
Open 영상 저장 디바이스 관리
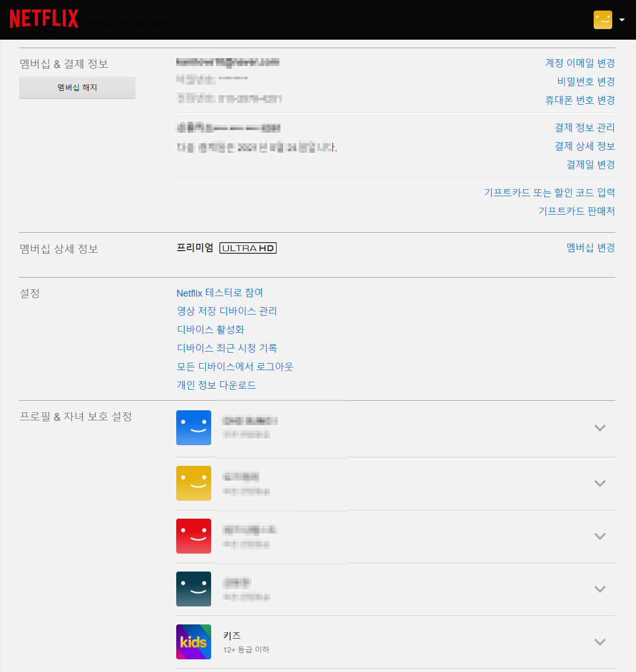point(227,311)
